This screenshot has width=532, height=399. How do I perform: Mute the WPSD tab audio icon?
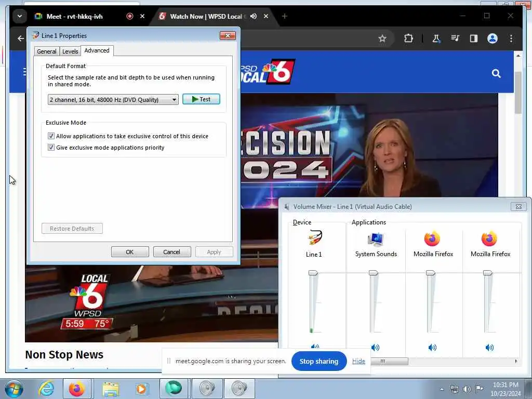tap(253, 16)
